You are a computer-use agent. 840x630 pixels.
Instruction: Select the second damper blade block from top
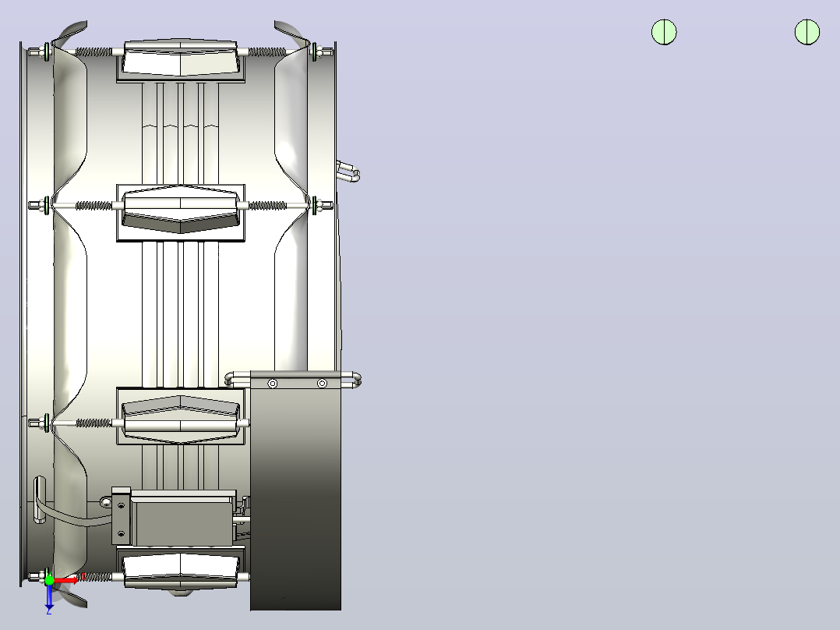point(181,213)
